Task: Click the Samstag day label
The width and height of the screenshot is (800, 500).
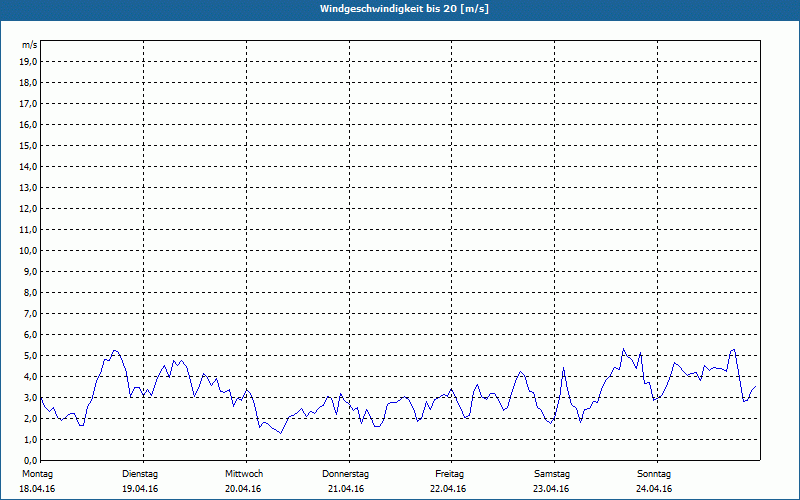Action: pyautogui.click(x=552, y=474)
